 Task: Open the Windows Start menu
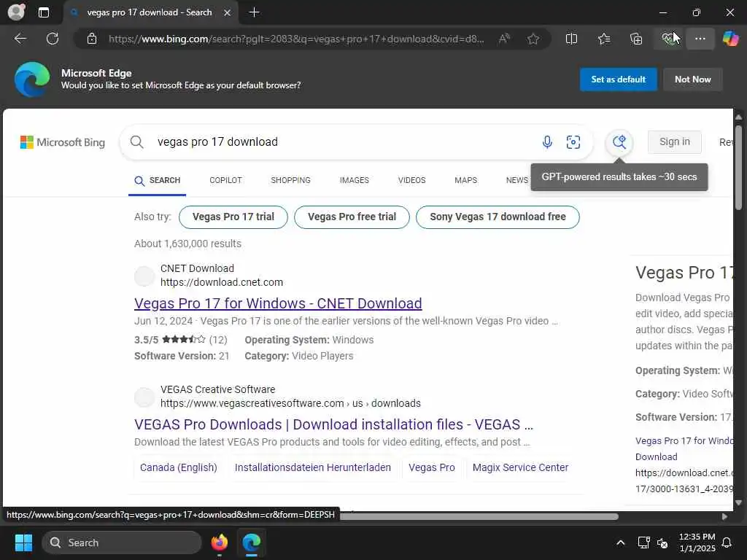23,542
